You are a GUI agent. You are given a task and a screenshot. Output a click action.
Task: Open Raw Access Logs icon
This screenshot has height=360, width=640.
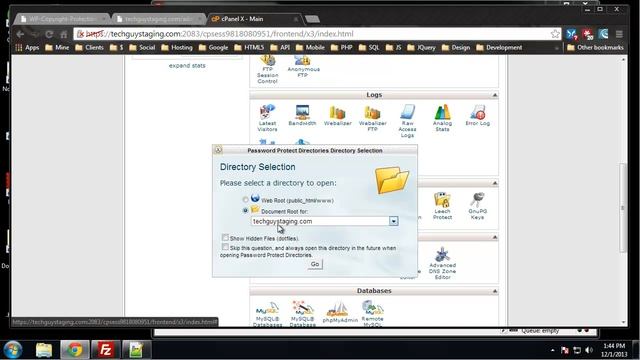click(407, 121)
